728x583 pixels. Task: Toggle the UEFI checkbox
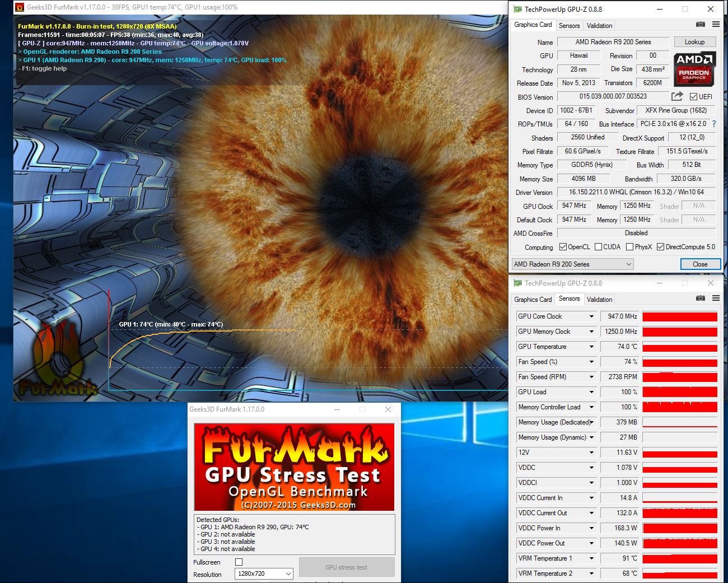click(x=693, y=96)
